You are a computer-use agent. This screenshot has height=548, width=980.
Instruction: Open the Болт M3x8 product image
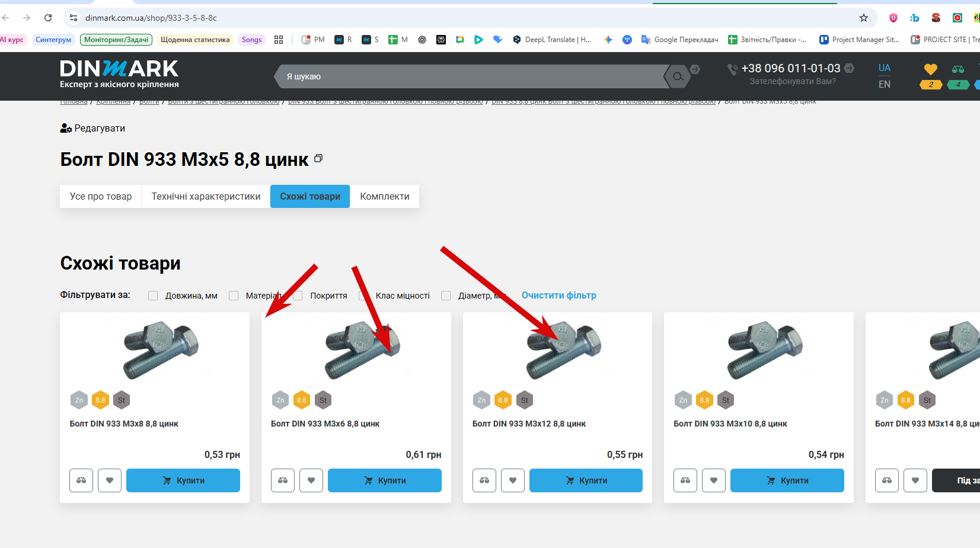(x=161, y=351)
